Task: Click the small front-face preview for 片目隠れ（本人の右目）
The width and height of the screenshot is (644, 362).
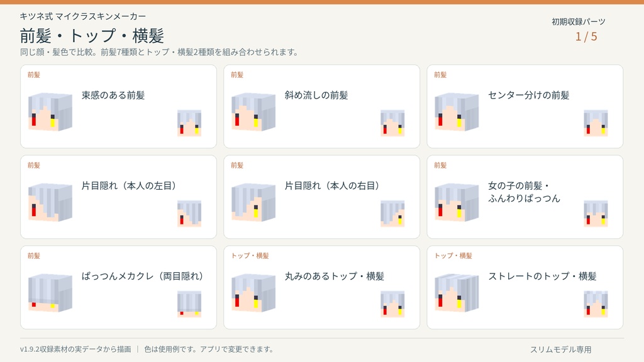Action: (392, 214)
